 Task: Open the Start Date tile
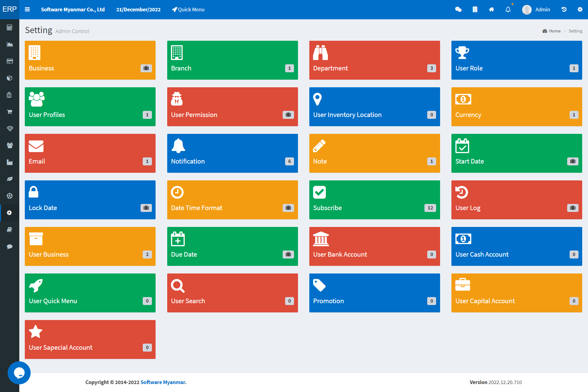click(x=517, y=153)
